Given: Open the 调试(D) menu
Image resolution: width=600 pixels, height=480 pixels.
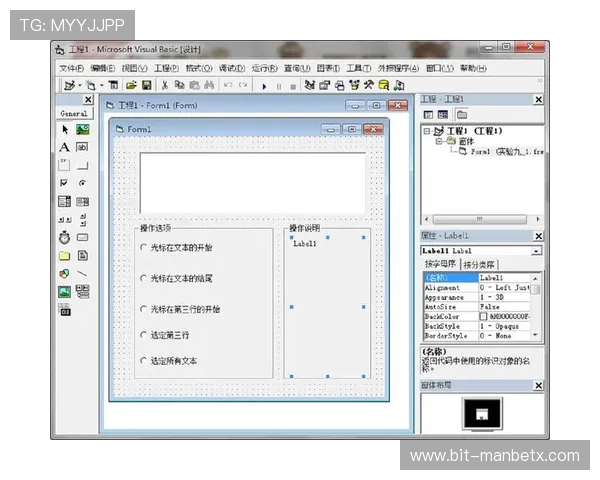Looking at the screenshot, I should [232, 69].
